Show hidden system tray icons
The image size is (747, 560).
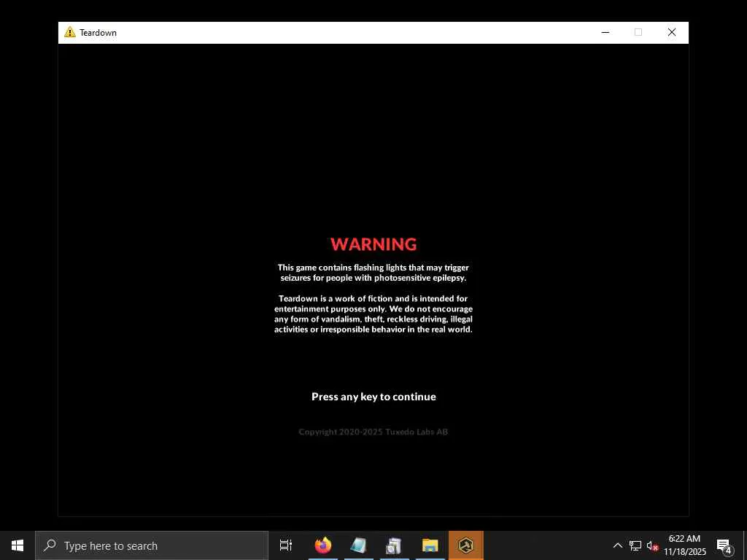tap(617, 545)
